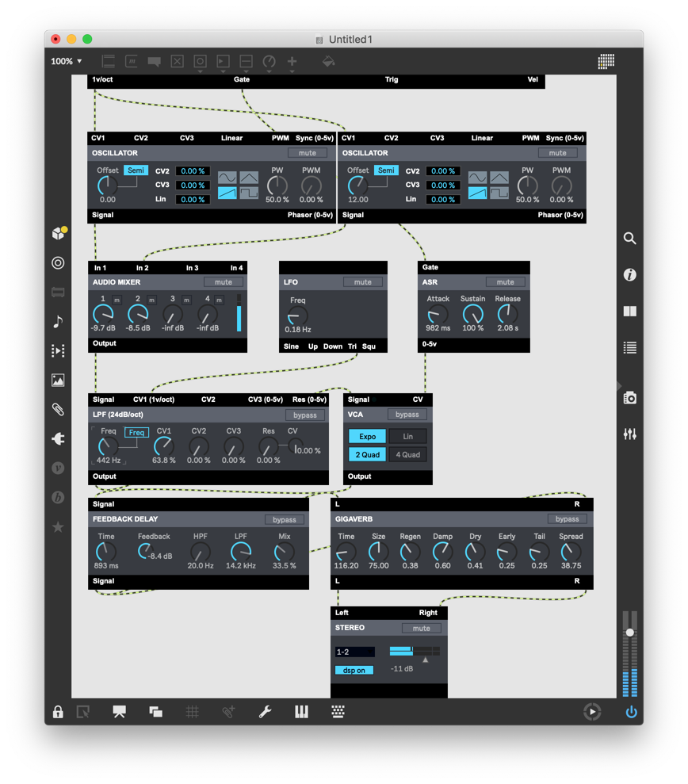Open the plug-ins browser
The width and height of the screenshot is (688, 784).
click(x=58, y=438)
